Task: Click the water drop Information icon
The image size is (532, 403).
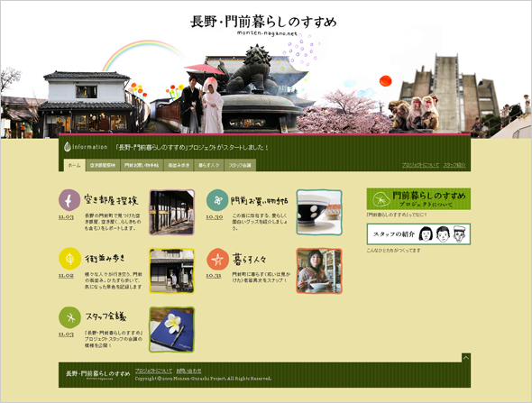Action: [68, 147]
